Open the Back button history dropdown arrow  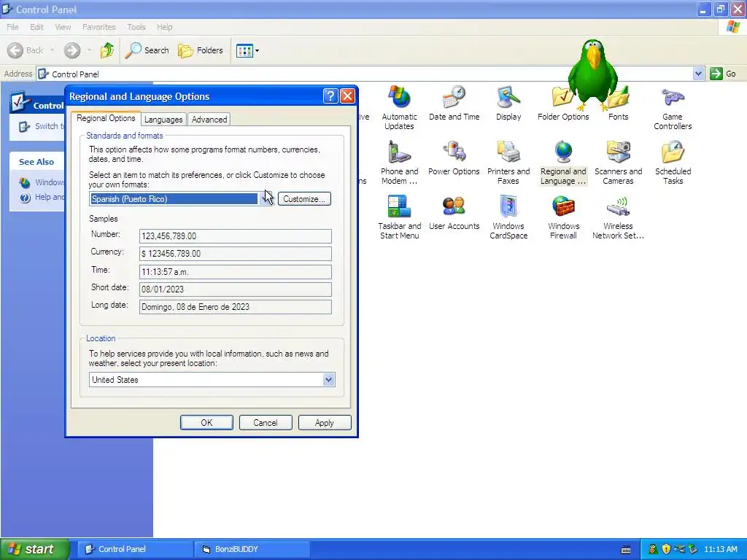(x=52, y=50)
